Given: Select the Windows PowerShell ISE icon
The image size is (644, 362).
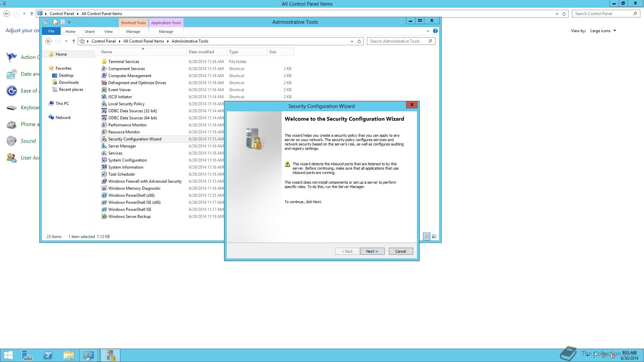Looking at the screenshot, I should (104, 209).
